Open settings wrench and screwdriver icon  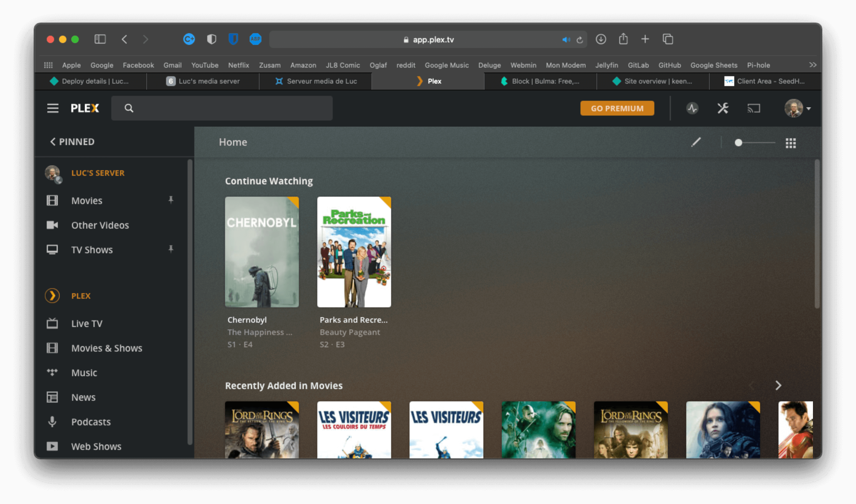[x=723, y=108]
